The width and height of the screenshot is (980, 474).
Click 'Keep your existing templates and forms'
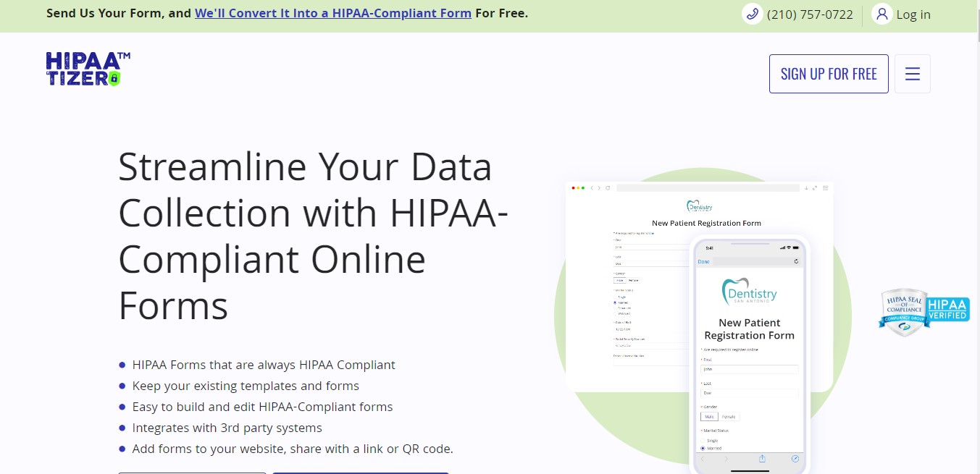pyautogui.click(x=246, y=386)
